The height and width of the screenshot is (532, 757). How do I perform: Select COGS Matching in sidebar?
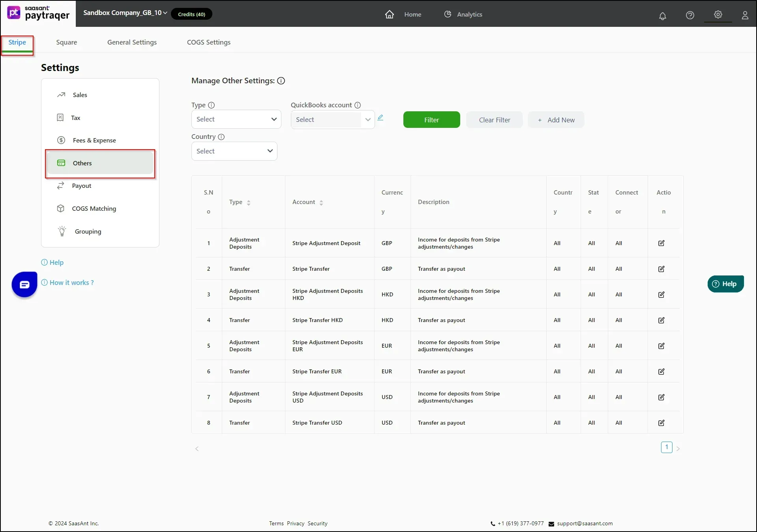(x=100, y=208)
